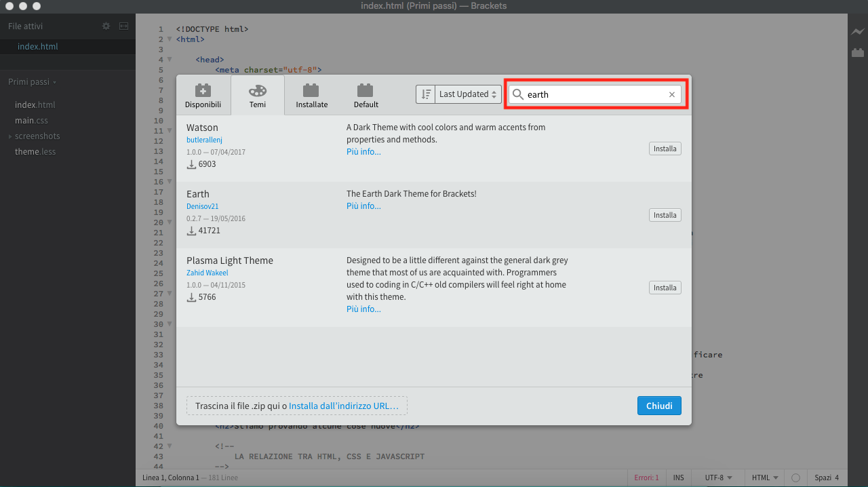868x487 pixels.
Task: Click the gear icon in File attivi
Action: (106, 26)
